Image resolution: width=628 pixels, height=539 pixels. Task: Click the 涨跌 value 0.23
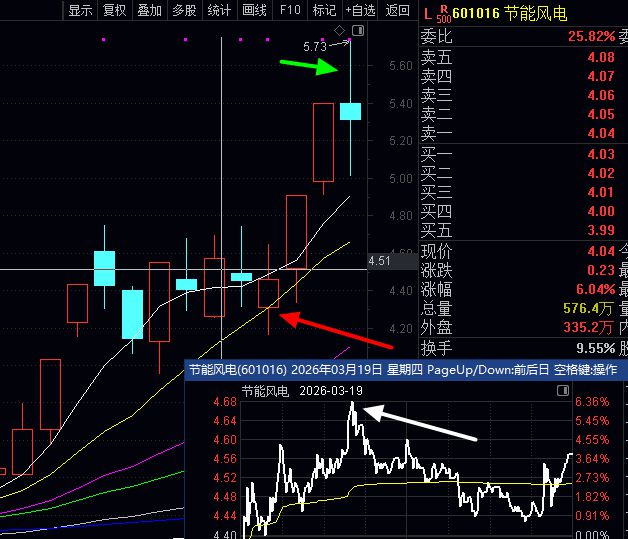pyautogui.click(x=601, y=270)
